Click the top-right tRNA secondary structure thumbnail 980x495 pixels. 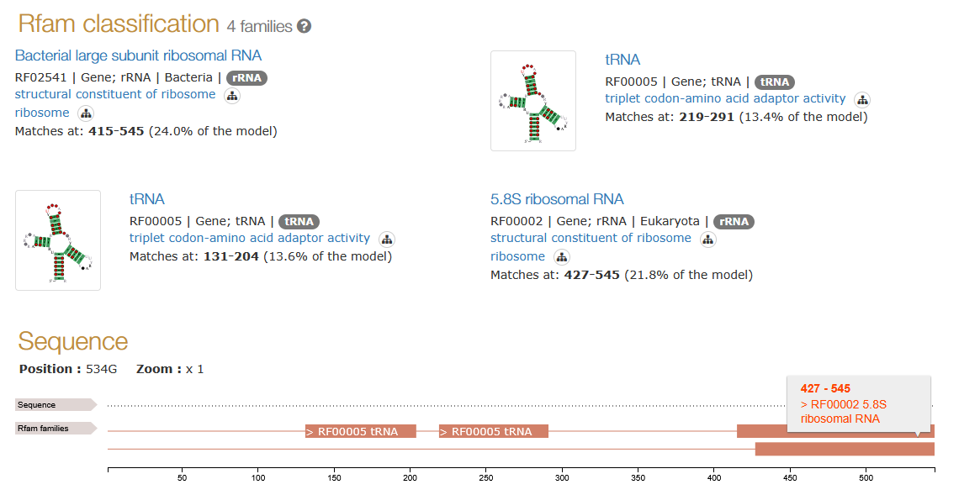click(533, 101)
